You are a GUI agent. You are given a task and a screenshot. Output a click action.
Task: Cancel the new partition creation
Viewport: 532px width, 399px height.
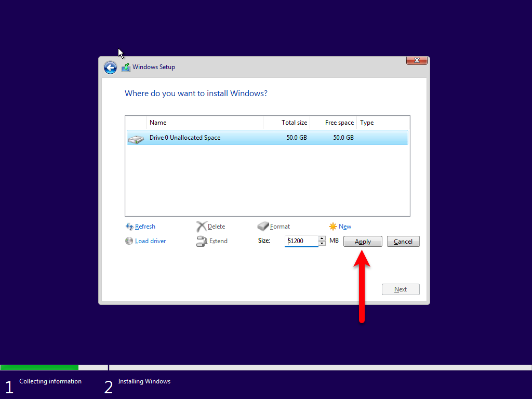click(x=403, y=241)
